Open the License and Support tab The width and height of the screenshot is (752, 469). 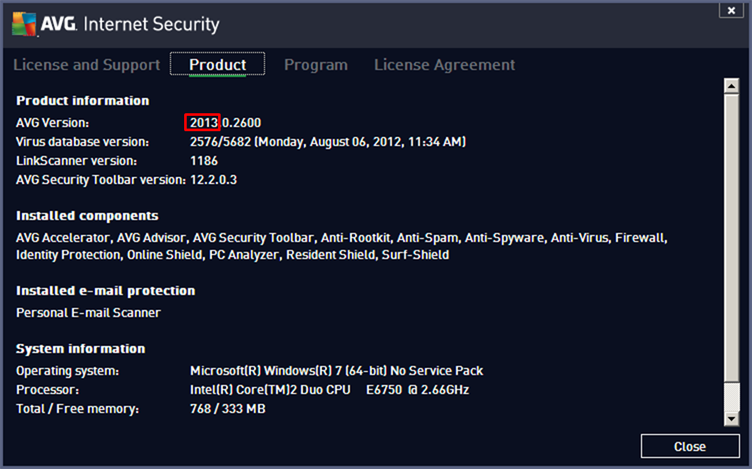[87, 64]
